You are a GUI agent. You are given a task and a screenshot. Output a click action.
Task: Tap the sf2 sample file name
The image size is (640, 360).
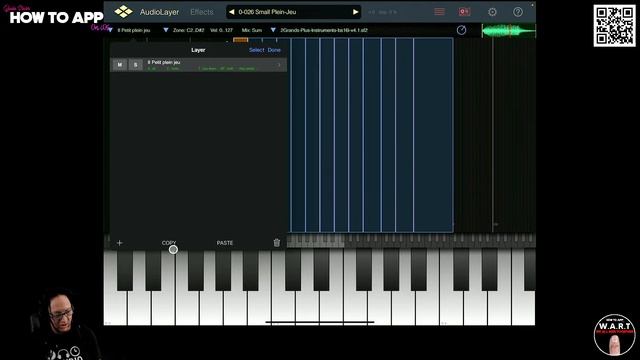(x=324, y=30)
